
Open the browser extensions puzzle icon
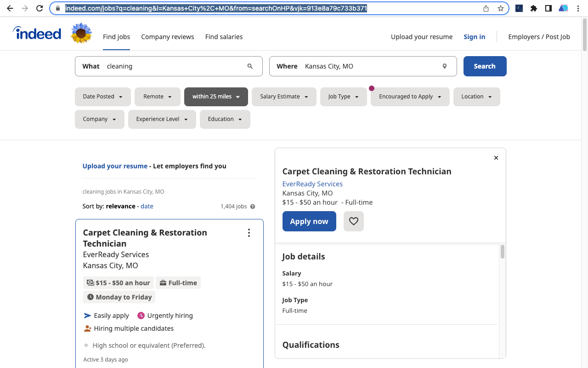(x=533, y=8)
